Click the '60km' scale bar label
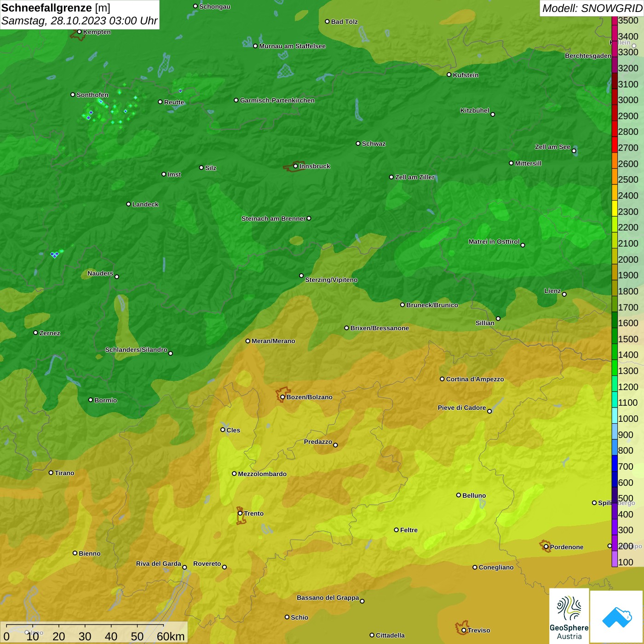The width and height of the screenshot is (644, 644). (171, 636)
